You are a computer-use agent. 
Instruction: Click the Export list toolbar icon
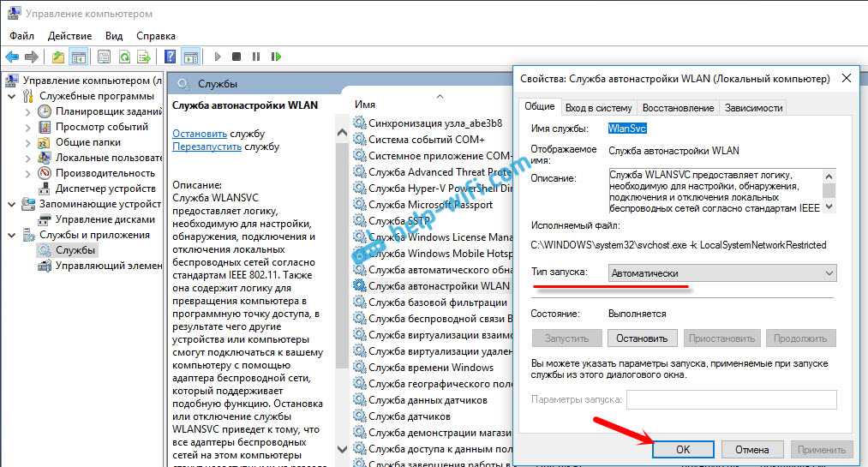point(145,57)
